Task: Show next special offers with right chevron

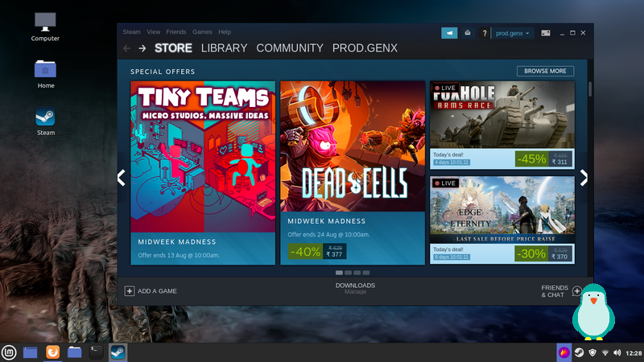Action: 584,178
